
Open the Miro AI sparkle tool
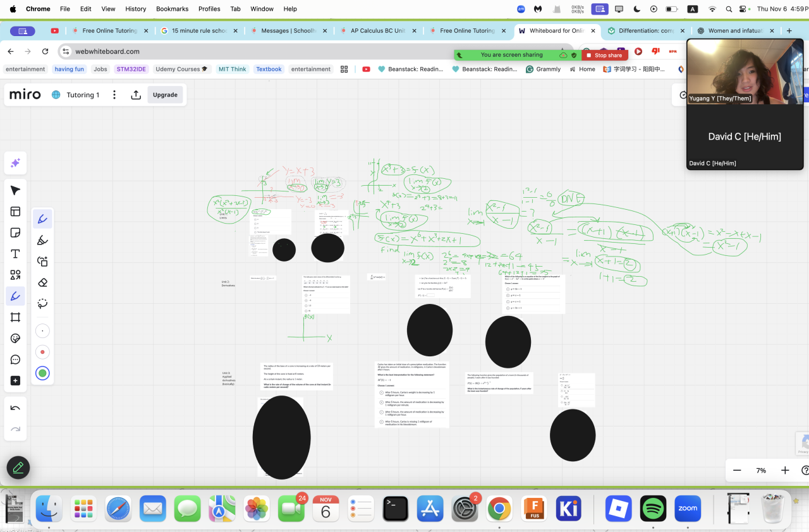click(x=15, y=163)
